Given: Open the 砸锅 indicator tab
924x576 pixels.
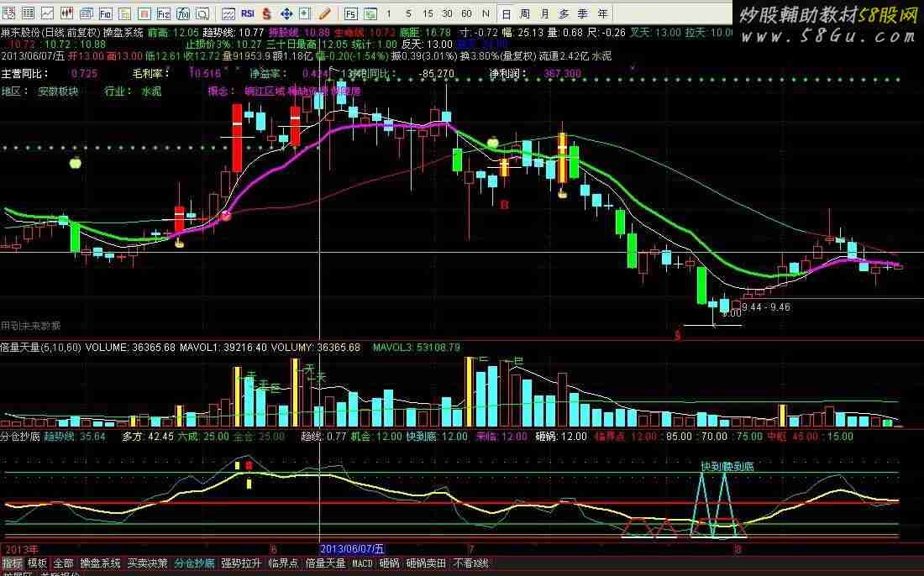Looking at the screenshot, I should 389,563.
